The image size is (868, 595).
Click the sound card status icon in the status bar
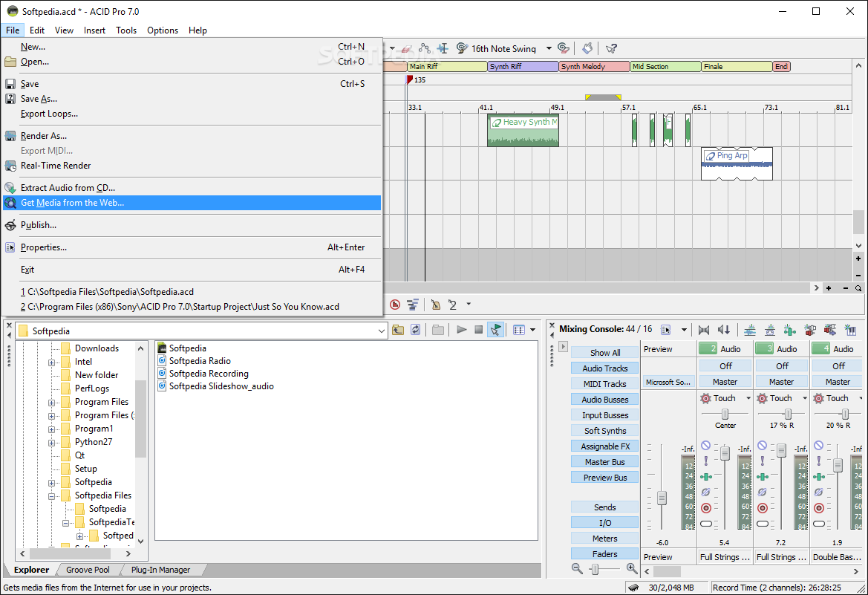click(634, 588)
